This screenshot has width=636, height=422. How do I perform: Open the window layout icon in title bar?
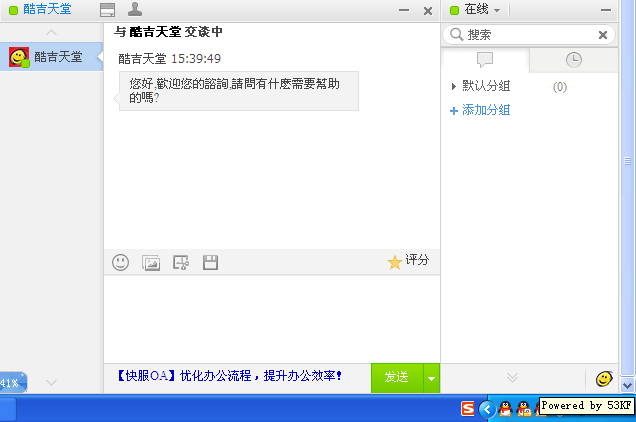click(x=107, y=10)
